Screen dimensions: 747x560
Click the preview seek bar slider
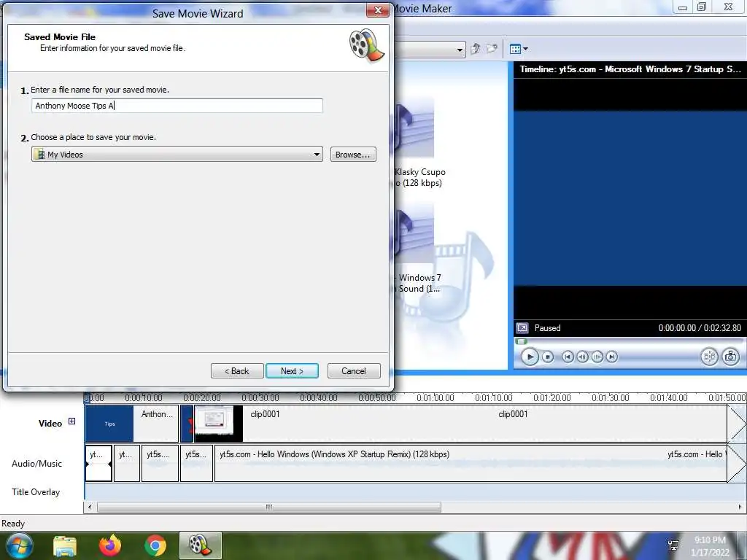click(521, 341)
